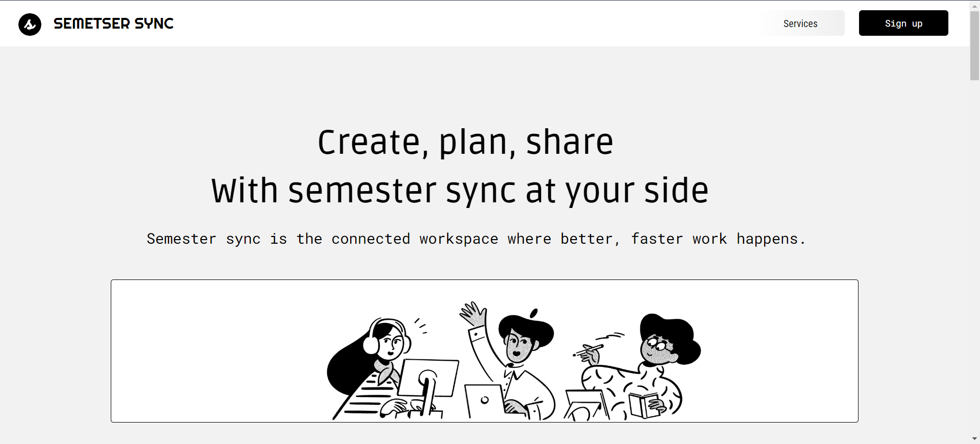Click the Sign up button
This screenshot has width=980, height=444.
coord(903,23)
